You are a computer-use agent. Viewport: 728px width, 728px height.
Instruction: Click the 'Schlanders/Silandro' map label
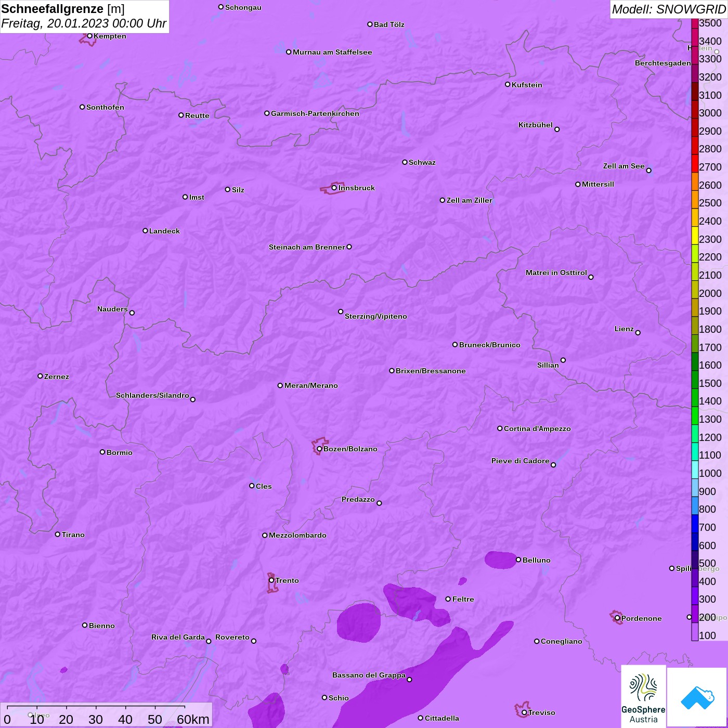152,395
